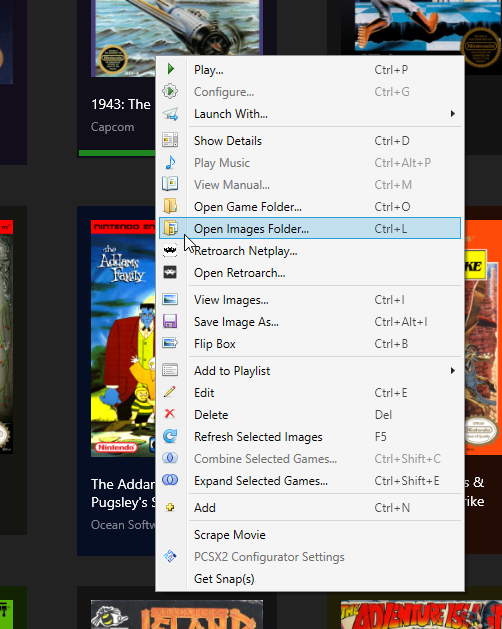Choose Scrape Movie menu entry
Image resolution: width=502 pixels, height=629 pixels.
[x=310, y=535]
